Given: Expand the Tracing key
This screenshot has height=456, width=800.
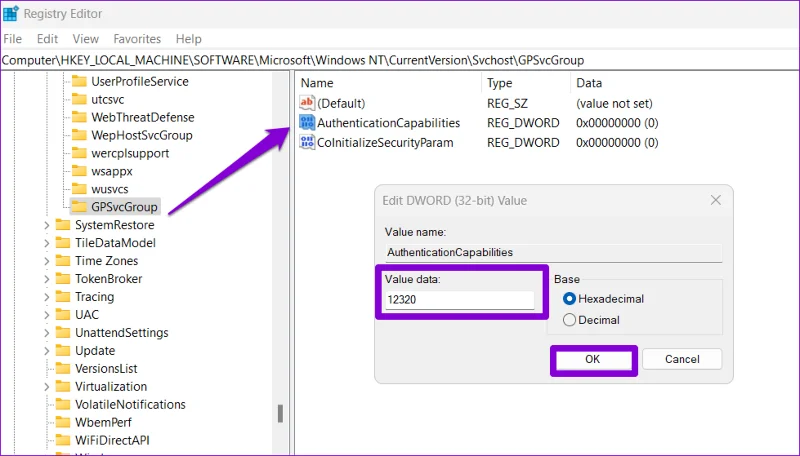Looking at the screenshot, I should (46, 297).
